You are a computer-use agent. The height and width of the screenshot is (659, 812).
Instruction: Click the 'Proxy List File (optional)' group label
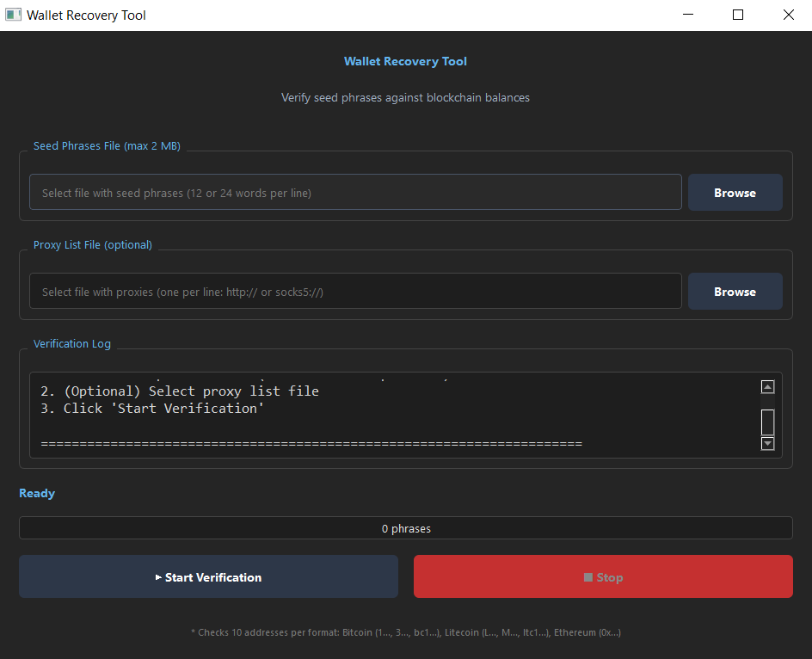93,245
